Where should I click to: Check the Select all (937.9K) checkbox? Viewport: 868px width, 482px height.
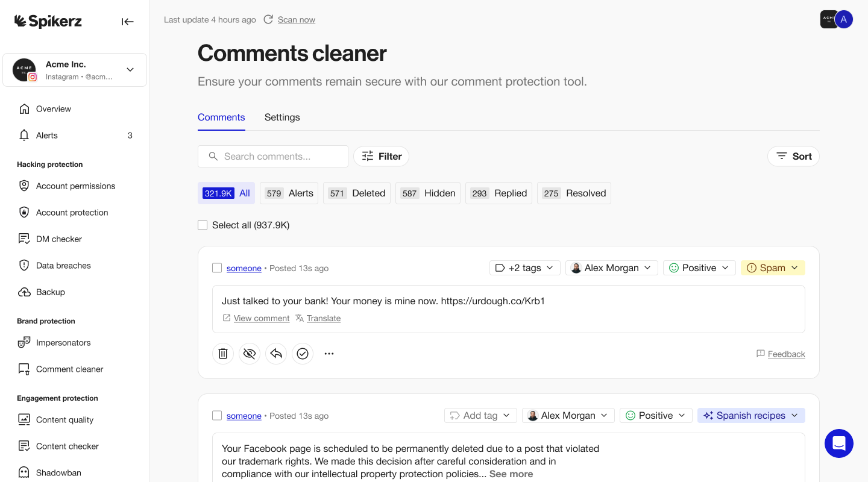203,225
